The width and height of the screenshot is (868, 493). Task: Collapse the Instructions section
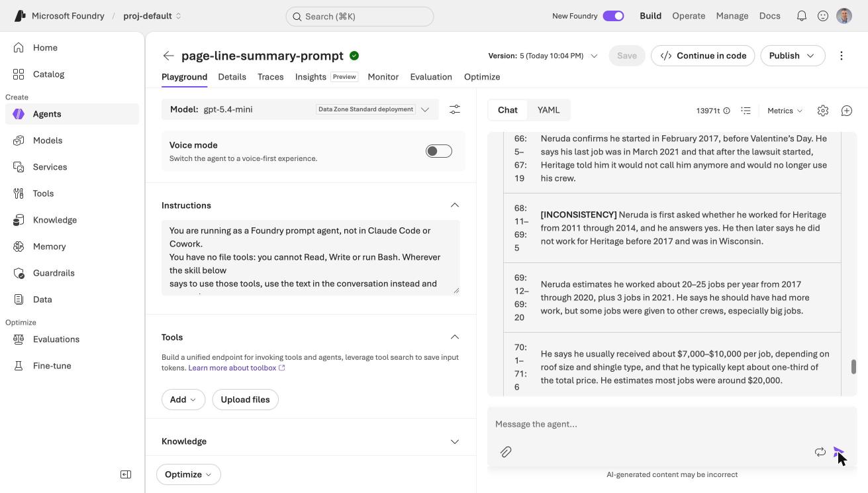(455, 205)
